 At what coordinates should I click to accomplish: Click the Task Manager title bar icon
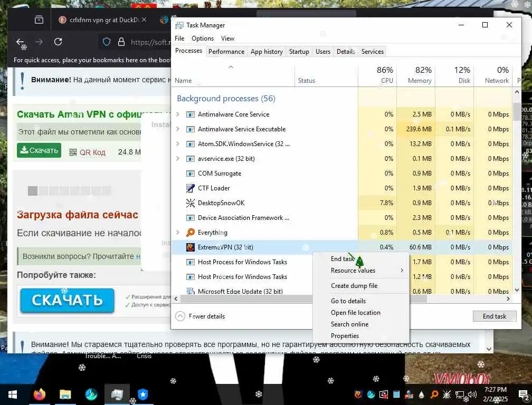coord(179,25)
